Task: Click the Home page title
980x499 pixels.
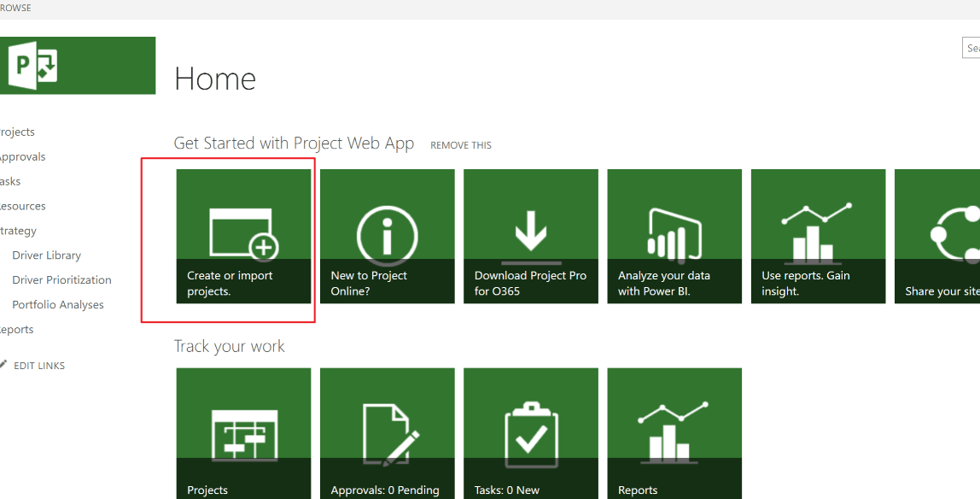Action: pos(215,79)
